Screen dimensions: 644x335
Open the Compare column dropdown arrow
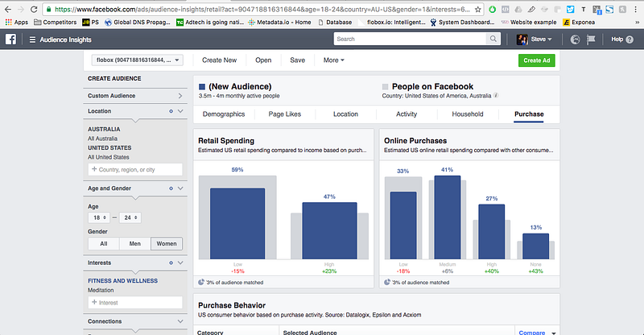(x=553, y=333)
